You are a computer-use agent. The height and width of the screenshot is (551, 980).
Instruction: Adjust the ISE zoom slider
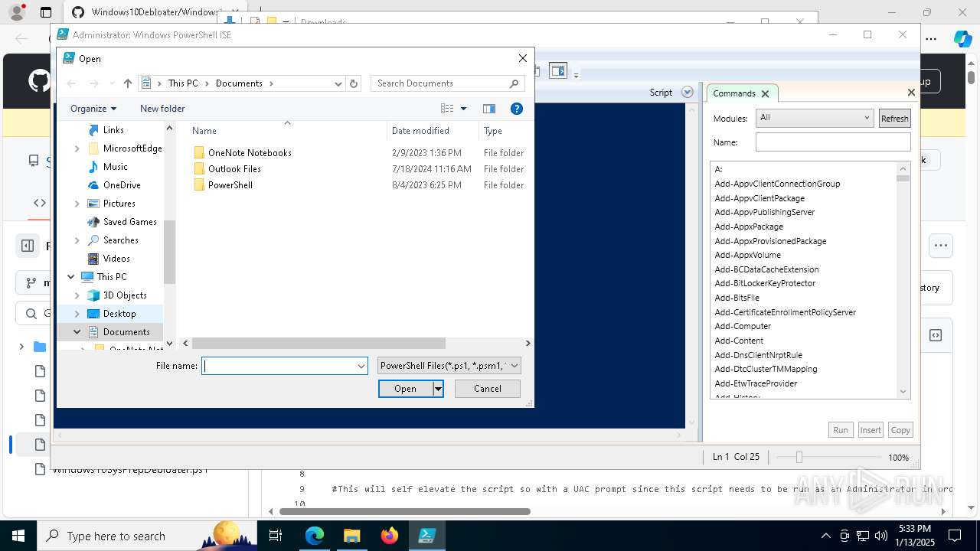[x=799, y=457]
